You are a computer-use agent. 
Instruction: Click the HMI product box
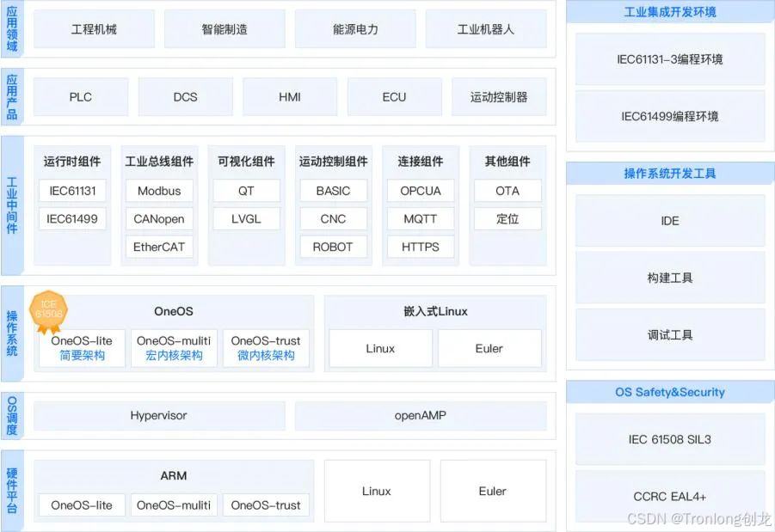[x=290, y=97]
